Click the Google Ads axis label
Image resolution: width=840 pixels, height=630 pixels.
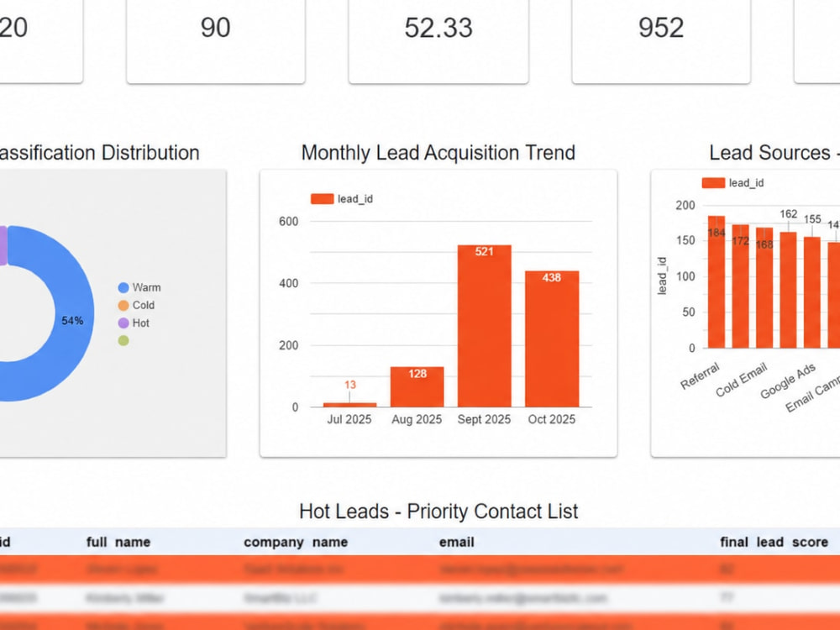click(x=788, y=381)
